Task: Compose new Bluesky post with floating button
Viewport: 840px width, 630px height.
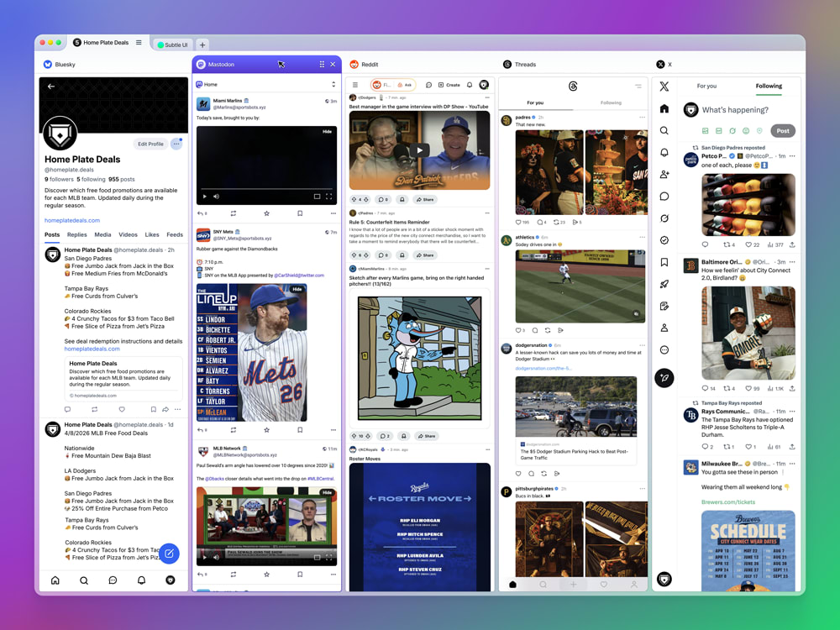Action: point(169,554)
